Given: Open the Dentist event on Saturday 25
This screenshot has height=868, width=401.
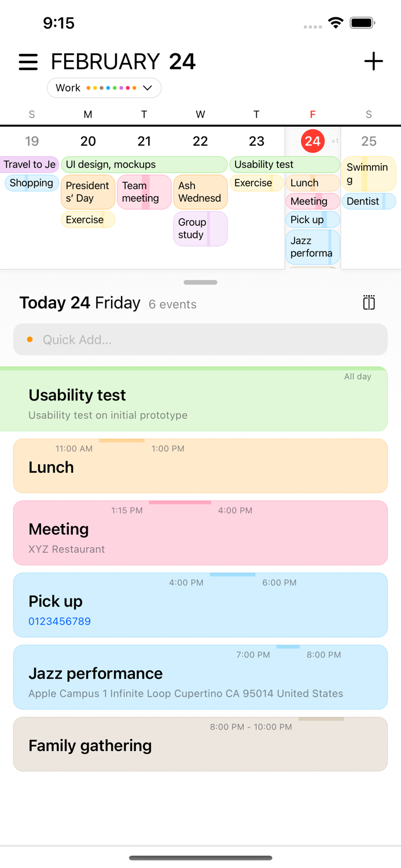Looking at the screenshot, I should click(x=369, y=201).
